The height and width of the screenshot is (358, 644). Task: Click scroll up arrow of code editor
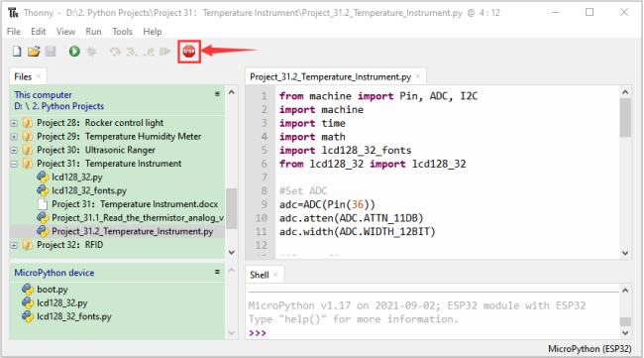coord(625,92)
